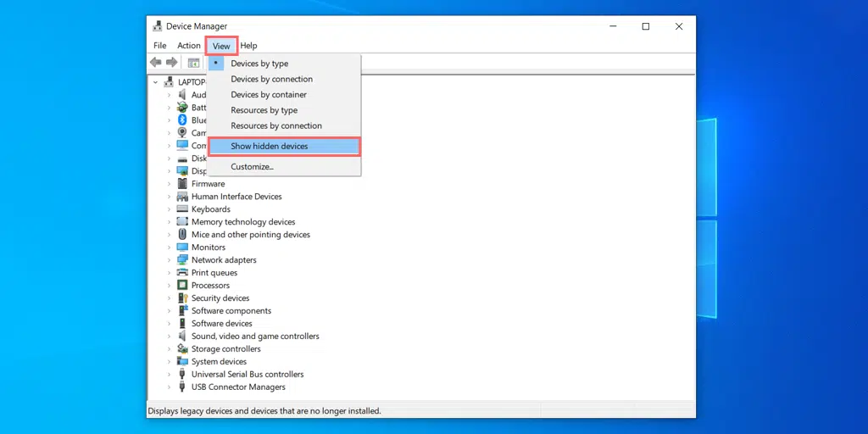This screenshot has width=868, height=434.
Task: Click the Print queues printer icon
Action: tap(182, 272)
